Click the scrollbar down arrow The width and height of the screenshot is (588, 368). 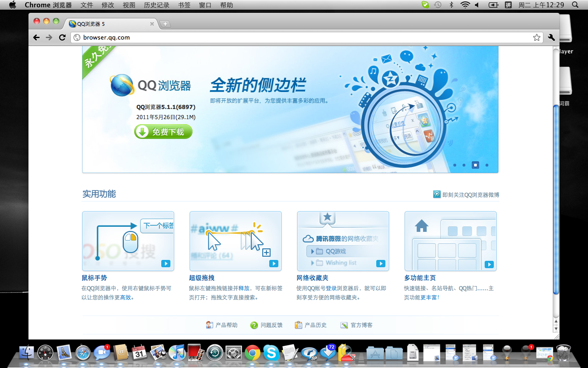[556, 329]
